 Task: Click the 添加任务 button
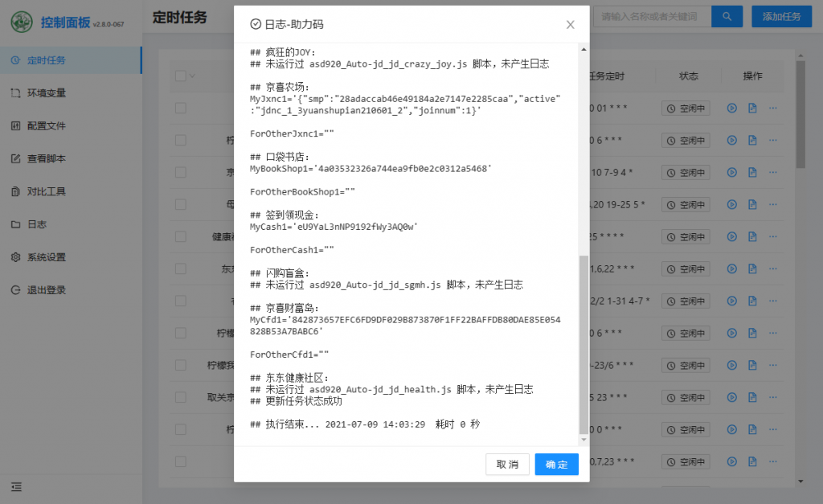[x=781, y=16]
